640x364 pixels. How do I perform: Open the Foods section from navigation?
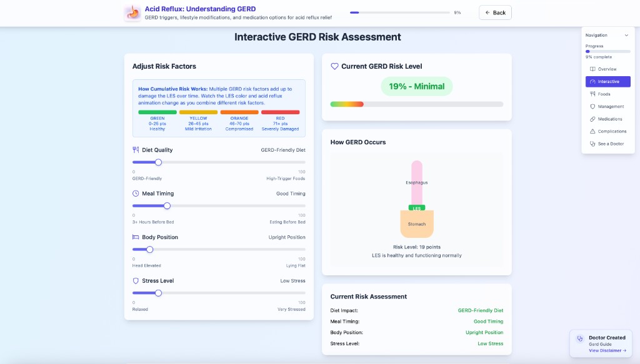click(607, 94)
